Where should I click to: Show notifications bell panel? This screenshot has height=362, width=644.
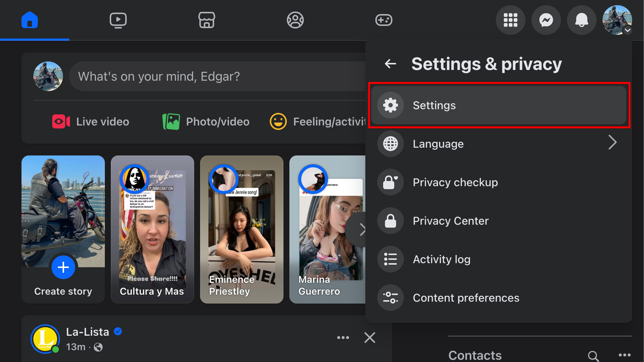click(581, 20)
